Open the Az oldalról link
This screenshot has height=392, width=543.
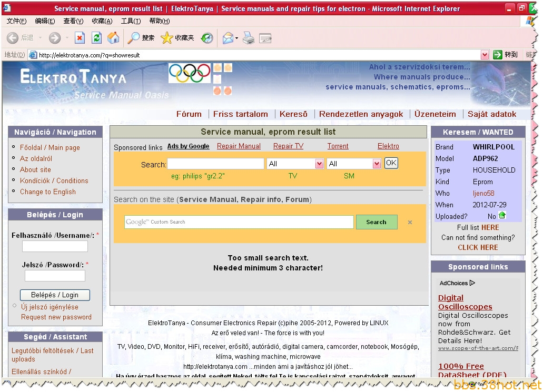tap(36, 158)
